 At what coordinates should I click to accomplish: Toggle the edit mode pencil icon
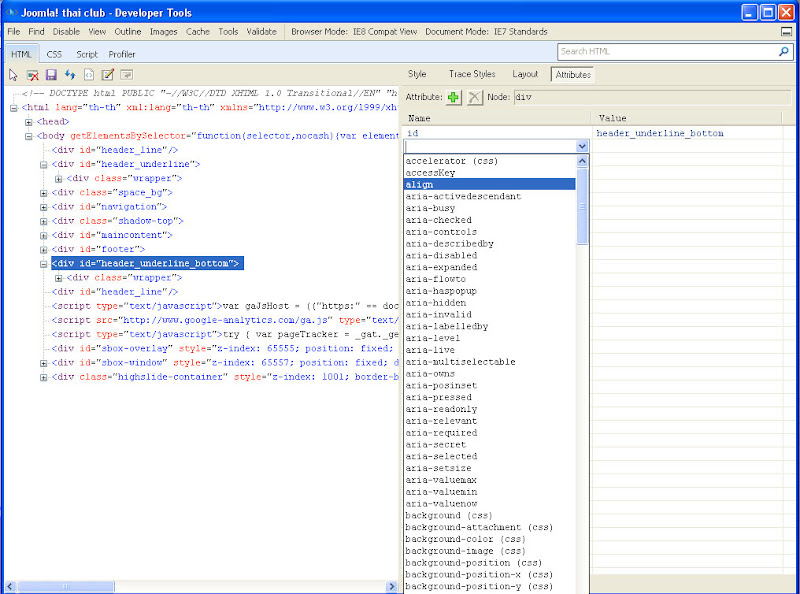[x=108, y=75]
